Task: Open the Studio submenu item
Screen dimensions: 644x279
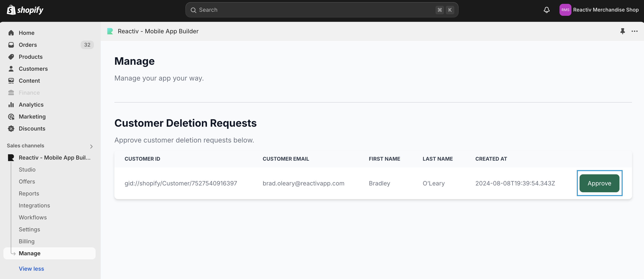Action: (x=27, y=170)
